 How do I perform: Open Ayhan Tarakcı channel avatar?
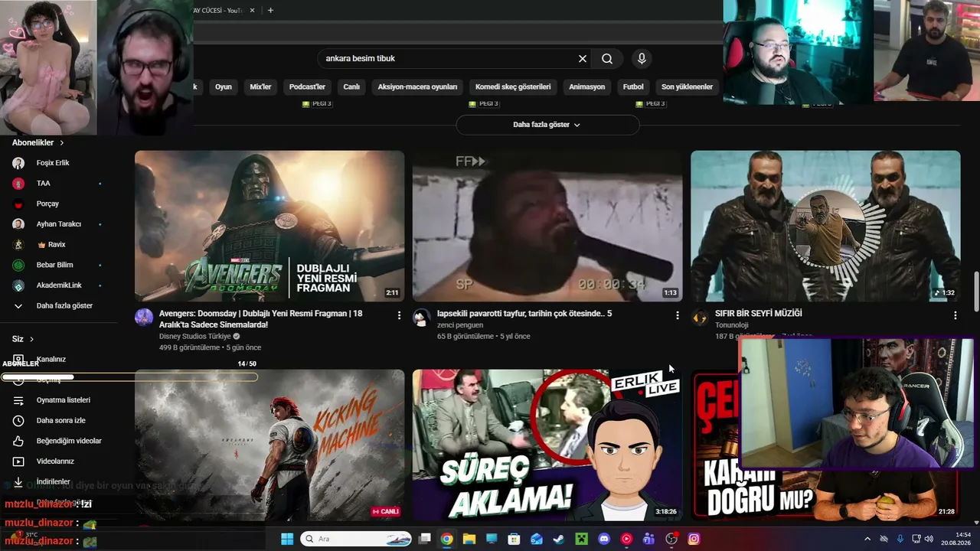(18, 224)
